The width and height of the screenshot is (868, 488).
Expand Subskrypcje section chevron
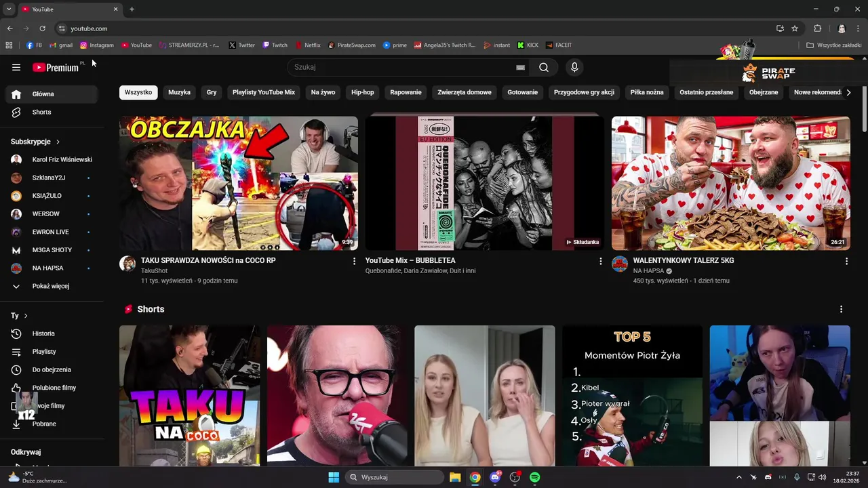click(58, 142)
